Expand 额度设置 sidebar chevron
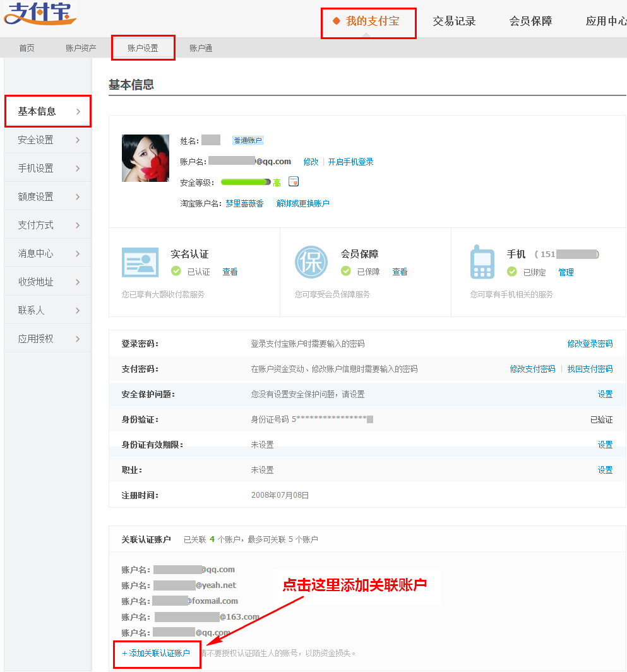 click(x=78, y=196)
